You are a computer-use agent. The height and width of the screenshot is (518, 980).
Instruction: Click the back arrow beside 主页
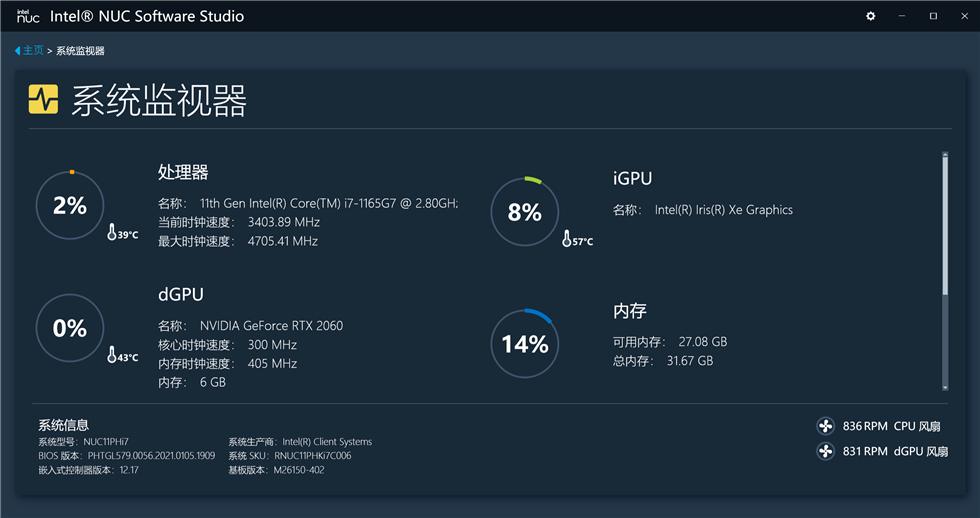[17, 50]
